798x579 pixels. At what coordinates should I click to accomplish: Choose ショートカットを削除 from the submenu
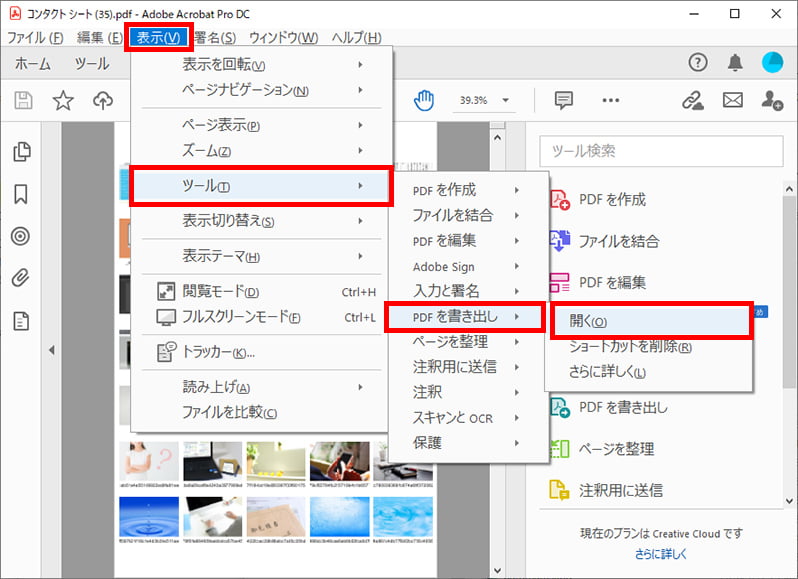pos(630,347)
